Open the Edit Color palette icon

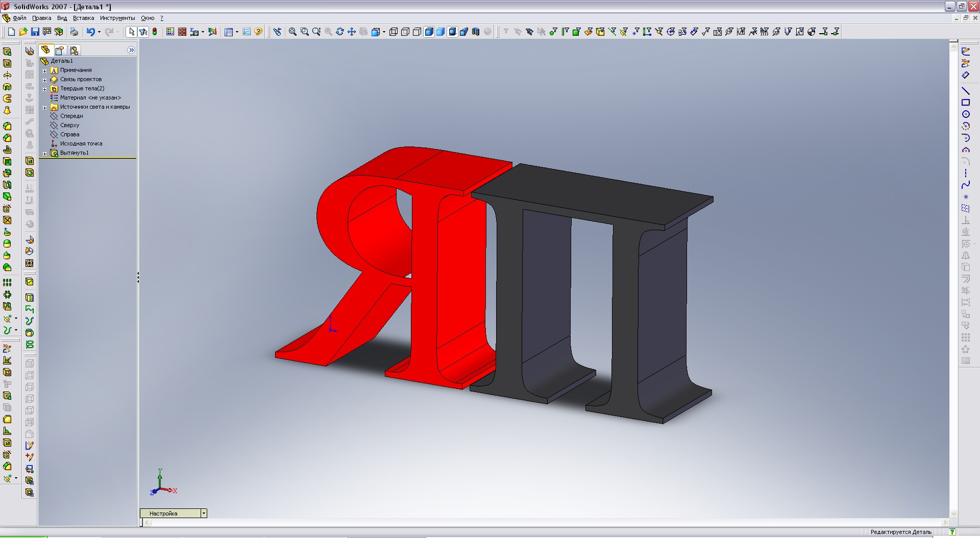(x=170, y=32)
